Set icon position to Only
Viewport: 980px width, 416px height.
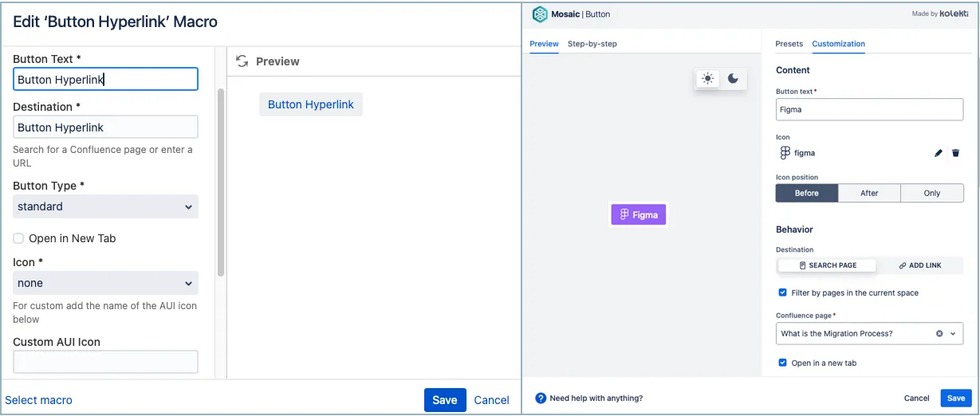[x=932, y=193]
